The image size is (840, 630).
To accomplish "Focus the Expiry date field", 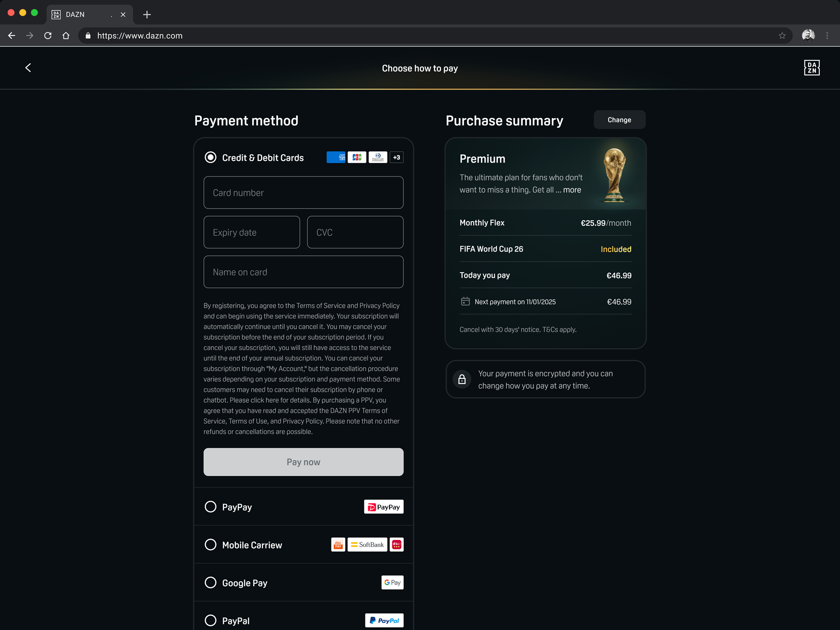I will click(x=252, y=232).
